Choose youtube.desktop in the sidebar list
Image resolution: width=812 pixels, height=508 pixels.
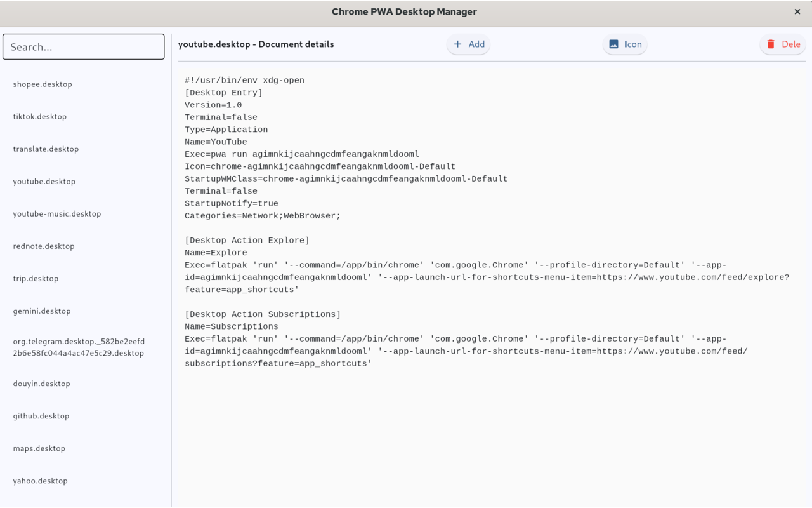point(44,181)
